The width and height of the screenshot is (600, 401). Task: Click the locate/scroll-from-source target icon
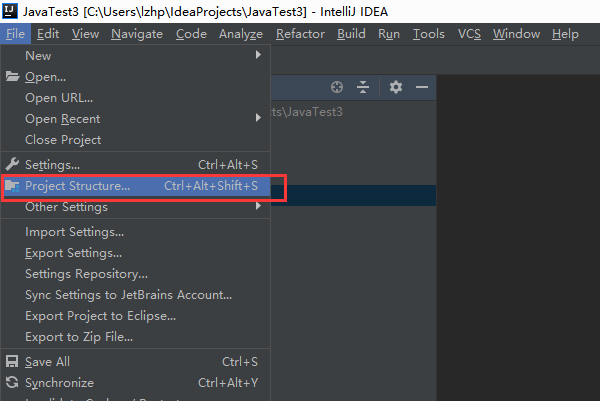tap(337, 87)
